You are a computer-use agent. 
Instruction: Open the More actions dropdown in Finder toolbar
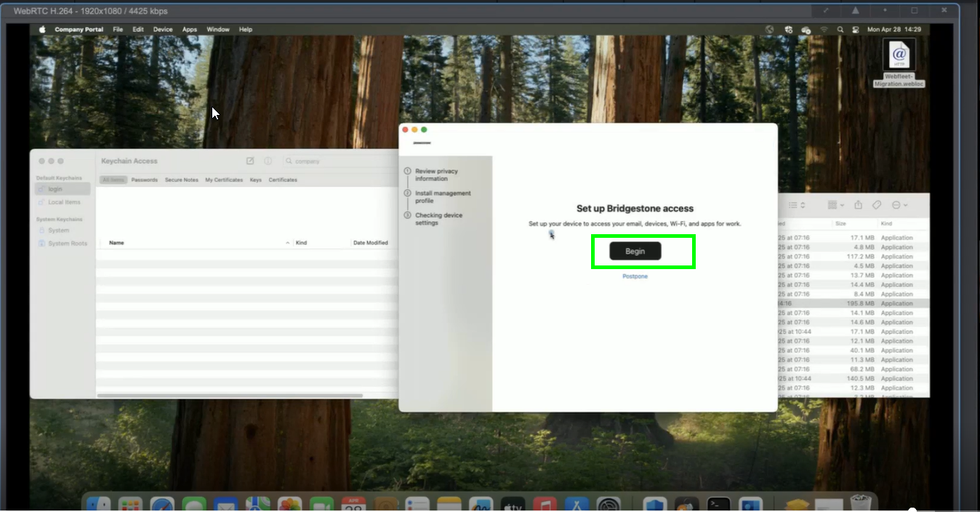point(900,205)
